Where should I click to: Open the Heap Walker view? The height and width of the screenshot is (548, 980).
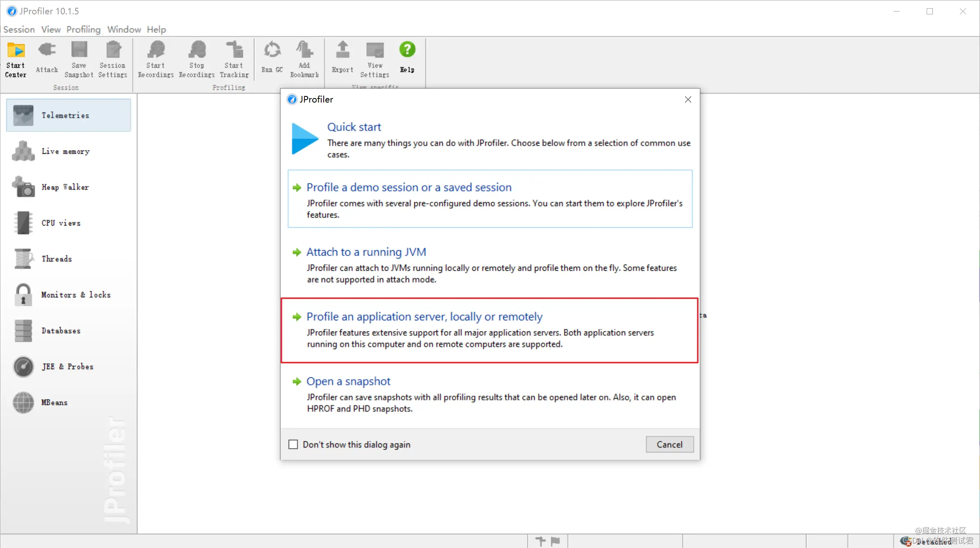click(65, 187)
